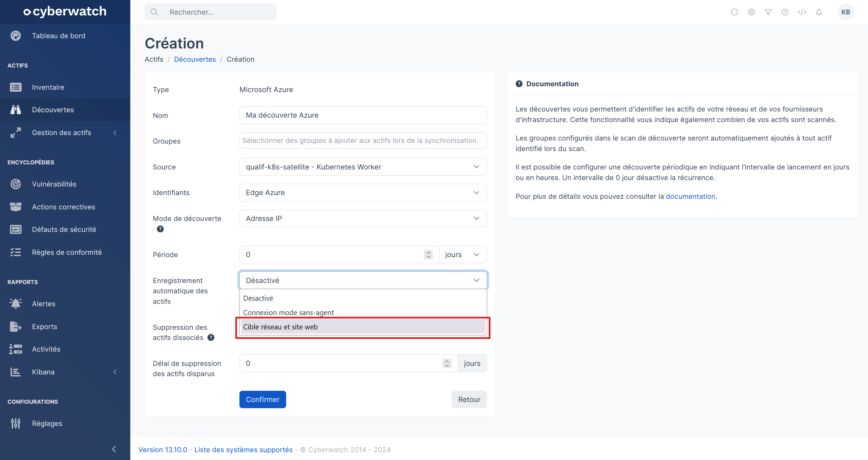Select the Désactivé option in list
This screenshot has height=460, width=868.
[363, 298]
